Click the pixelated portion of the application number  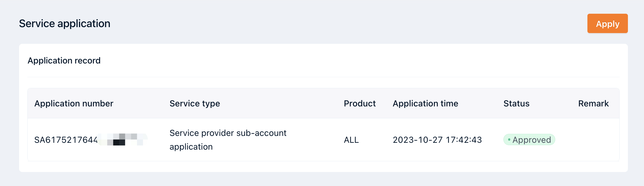(123, 139)
